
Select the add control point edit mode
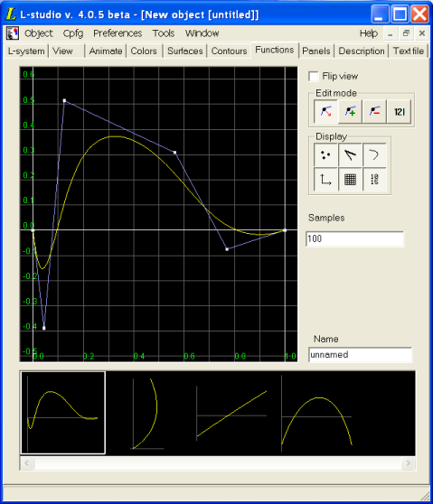(350, 111)
